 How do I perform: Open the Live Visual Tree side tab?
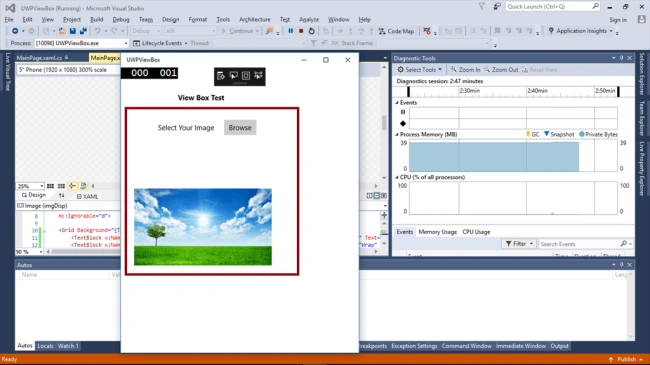[x=8, y=72]
